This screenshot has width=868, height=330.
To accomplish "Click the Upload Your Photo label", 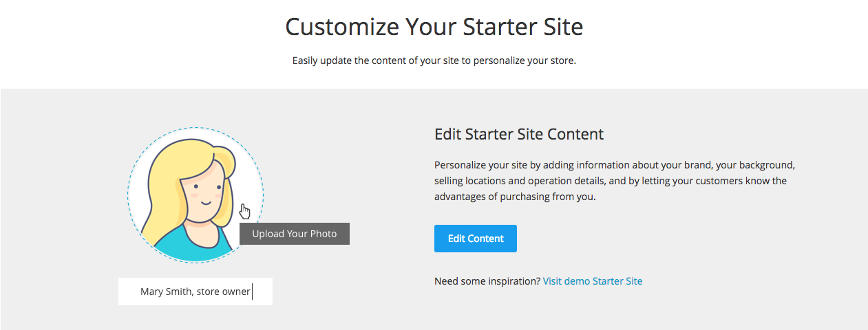I will pyautogui.click(x=295, y=234).
